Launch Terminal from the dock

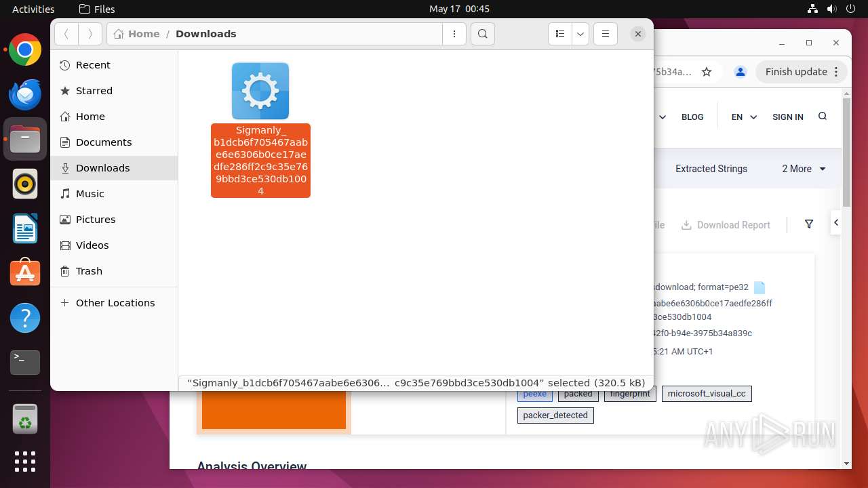coord(25,363)
